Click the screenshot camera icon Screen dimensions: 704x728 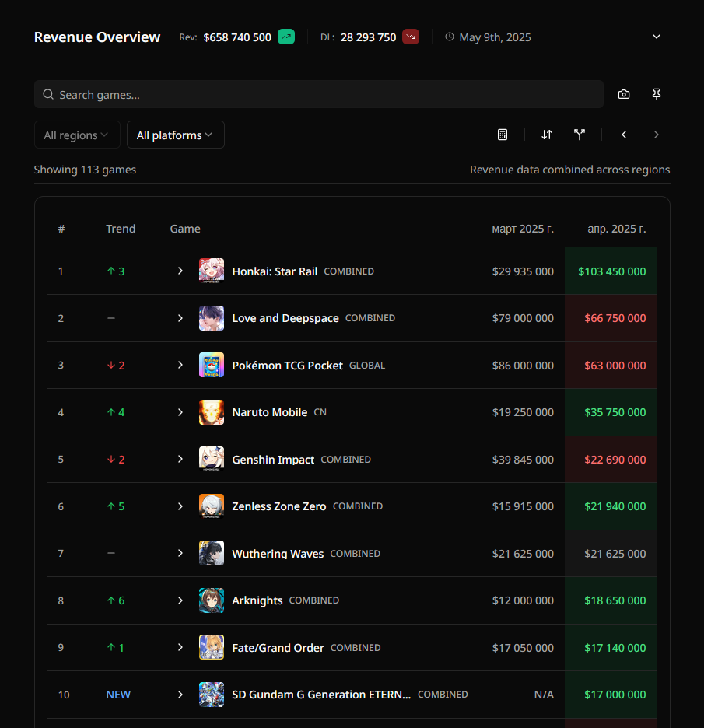tap(624, 94)
